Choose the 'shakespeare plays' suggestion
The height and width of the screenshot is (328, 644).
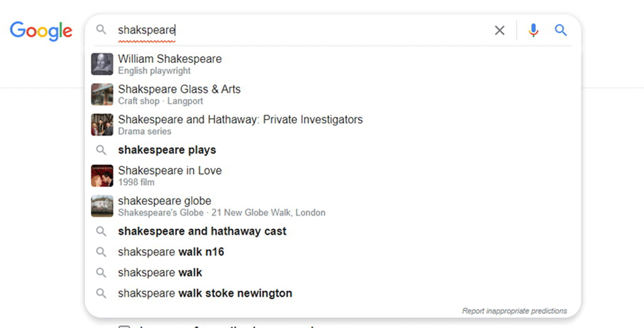point(167,150)
